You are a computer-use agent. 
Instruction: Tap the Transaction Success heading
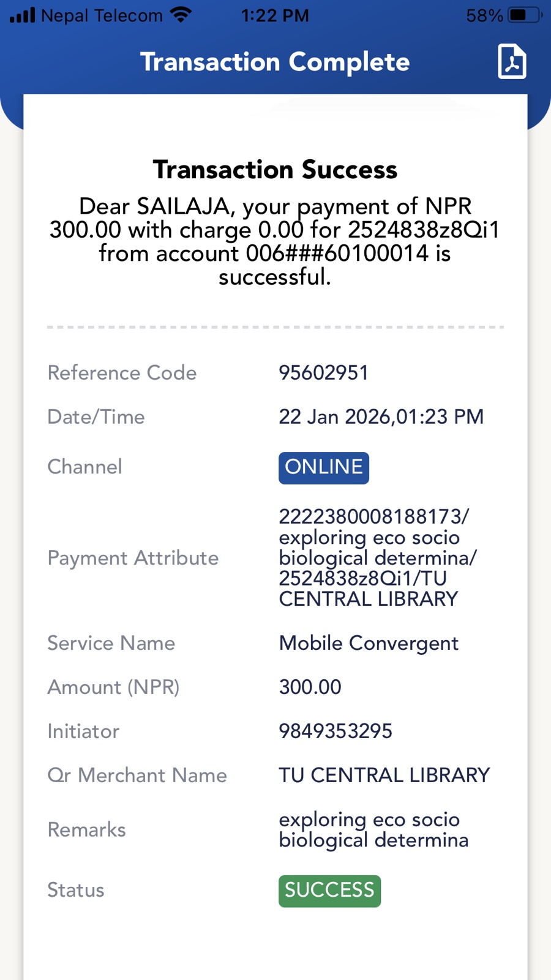click(x=275, y=170)
